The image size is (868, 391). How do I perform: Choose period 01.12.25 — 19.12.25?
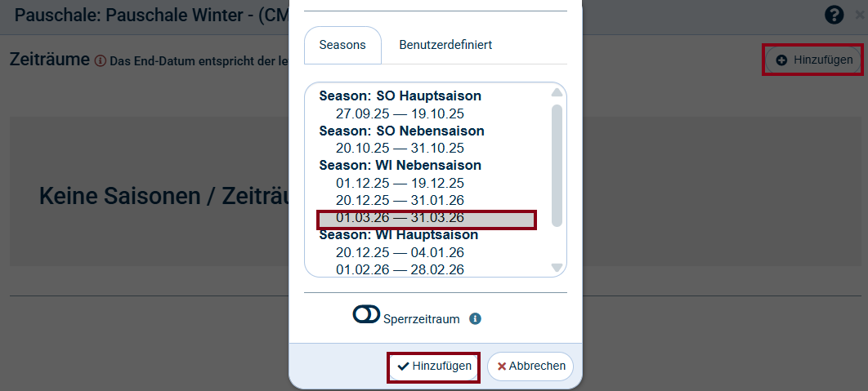[400, 183]
